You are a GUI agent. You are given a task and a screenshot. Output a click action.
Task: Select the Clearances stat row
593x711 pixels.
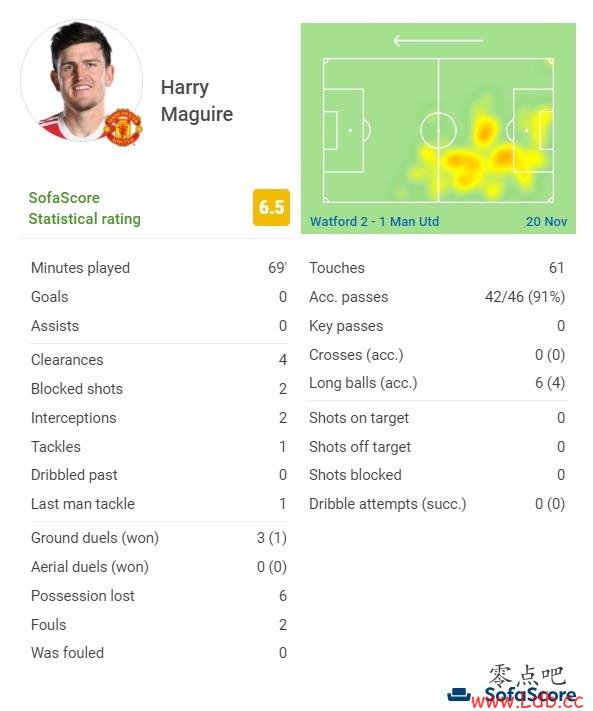click(x=159, y=360)
